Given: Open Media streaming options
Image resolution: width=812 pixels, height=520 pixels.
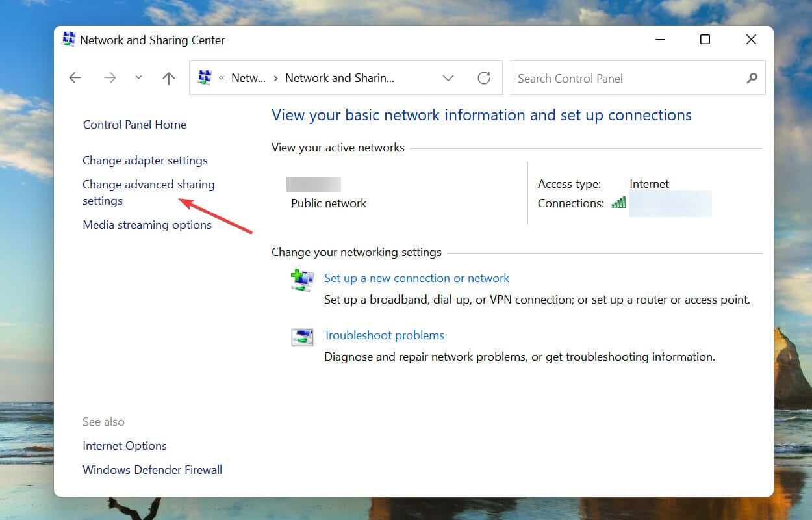Looking at the screenshot, I should pos(147,225).
